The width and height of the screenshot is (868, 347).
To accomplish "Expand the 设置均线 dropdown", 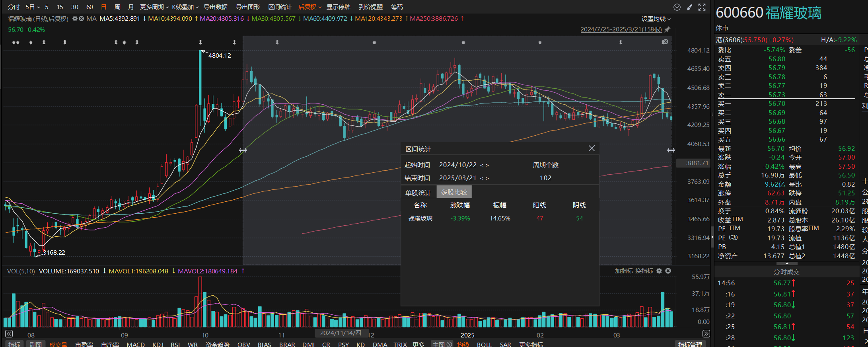I will click(656, 19).
